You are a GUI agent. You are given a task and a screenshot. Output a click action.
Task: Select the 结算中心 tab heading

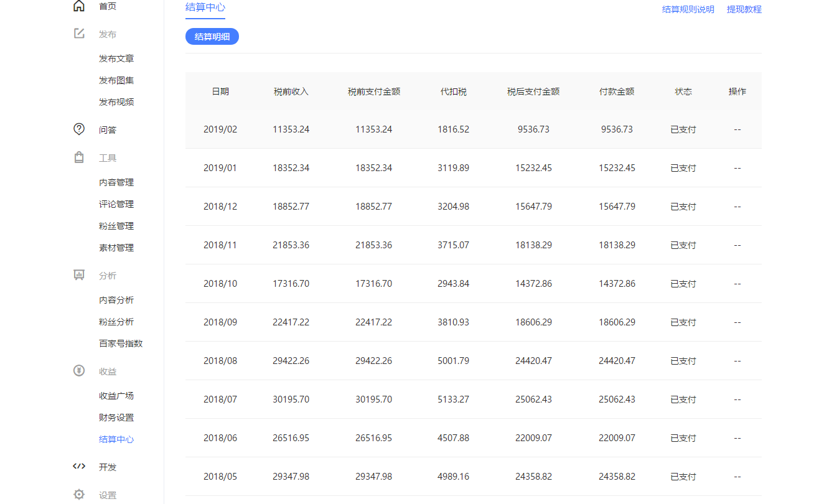click(x=205, y=7)
